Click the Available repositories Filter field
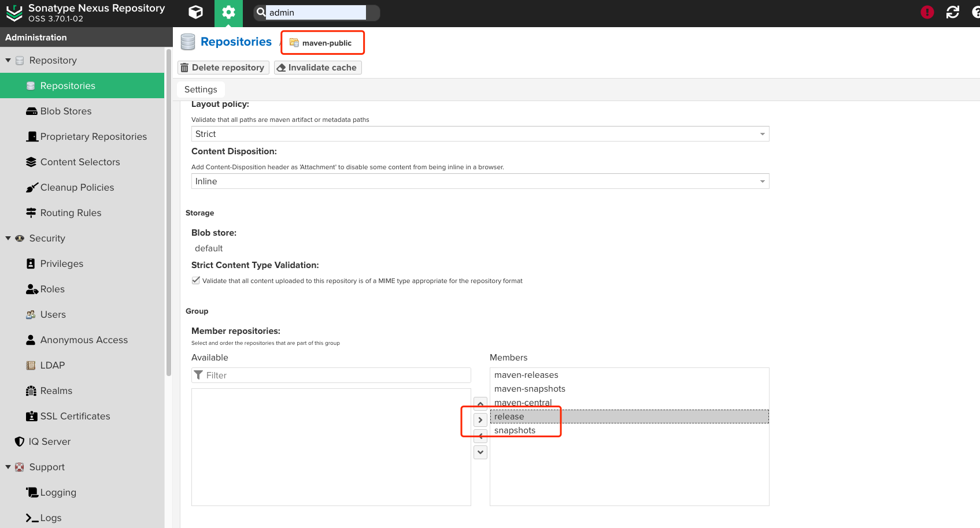Screen dimensions: 980x528 pyautogui.click(x=331, y=375)
